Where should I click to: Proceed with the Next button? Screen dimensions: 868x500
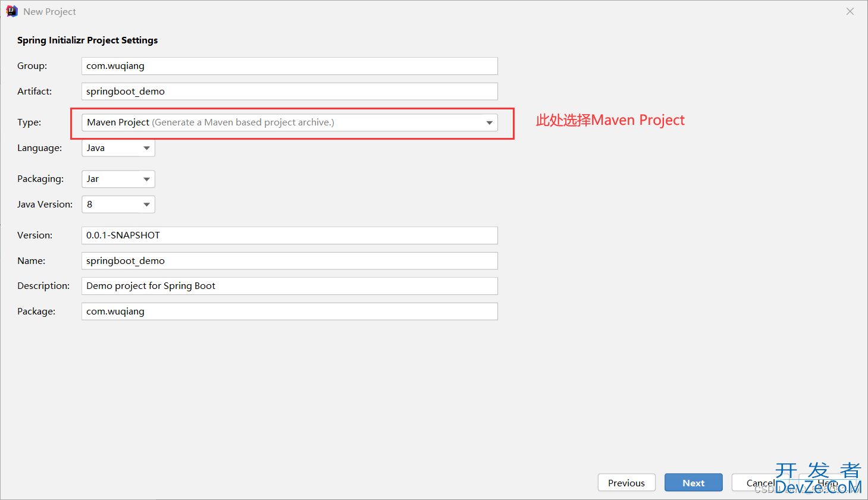(694, 483)
